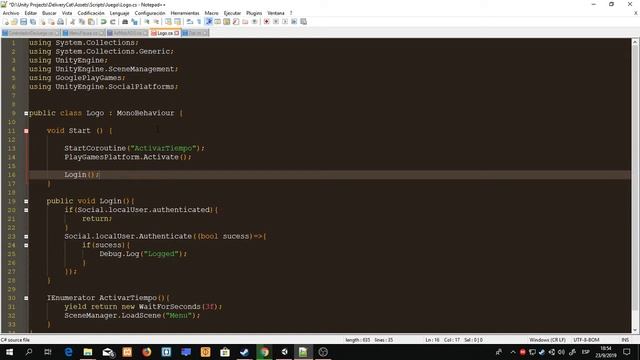
Task: Click the Close All documents toolbar icon
Action: pos(51,22)
